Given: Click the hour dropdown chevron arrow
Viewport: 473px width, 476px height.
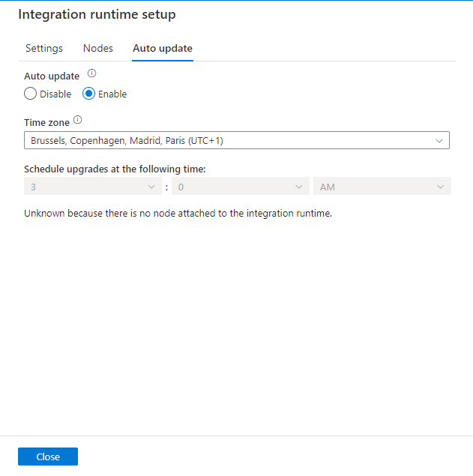Looking at the screenshot, I should [151, 187].
